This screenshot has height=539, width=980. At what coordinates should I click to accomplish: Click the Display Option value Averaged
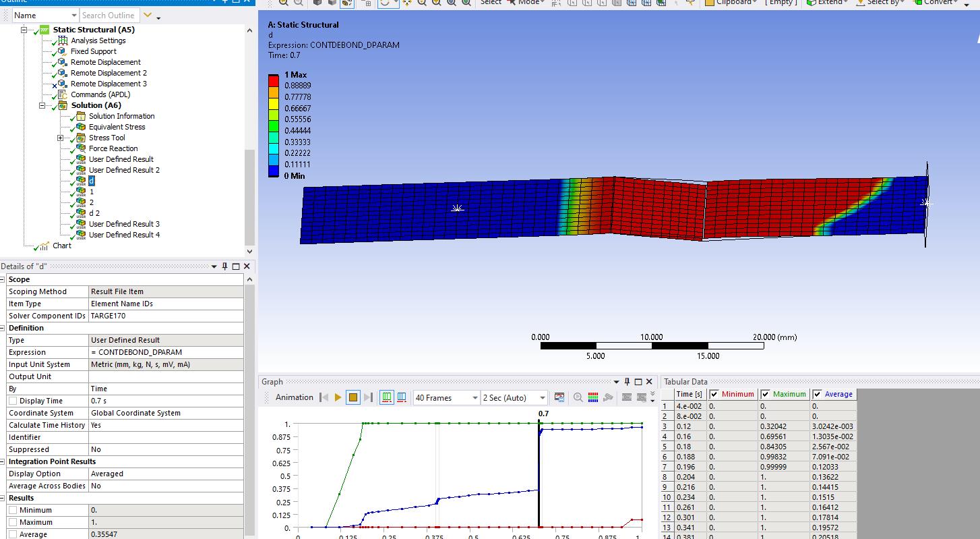pos(166,474)
